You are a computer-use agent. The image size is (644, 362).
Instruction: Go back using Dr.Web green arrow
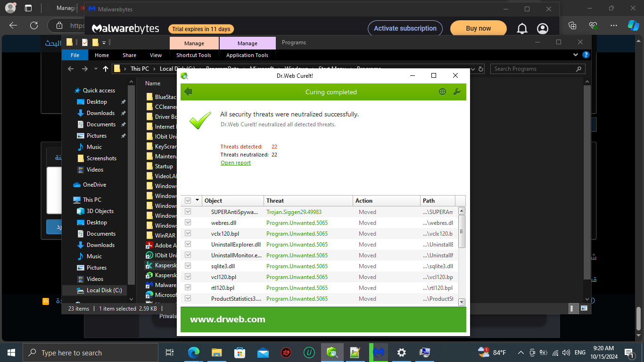188,92
